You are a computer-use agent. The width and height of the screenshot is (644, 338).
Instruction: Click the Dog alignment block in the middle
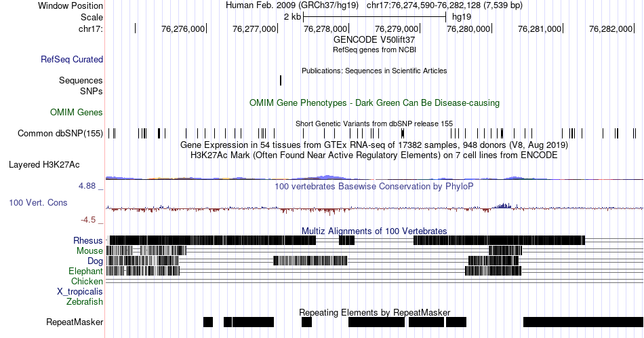click(310, 261)
